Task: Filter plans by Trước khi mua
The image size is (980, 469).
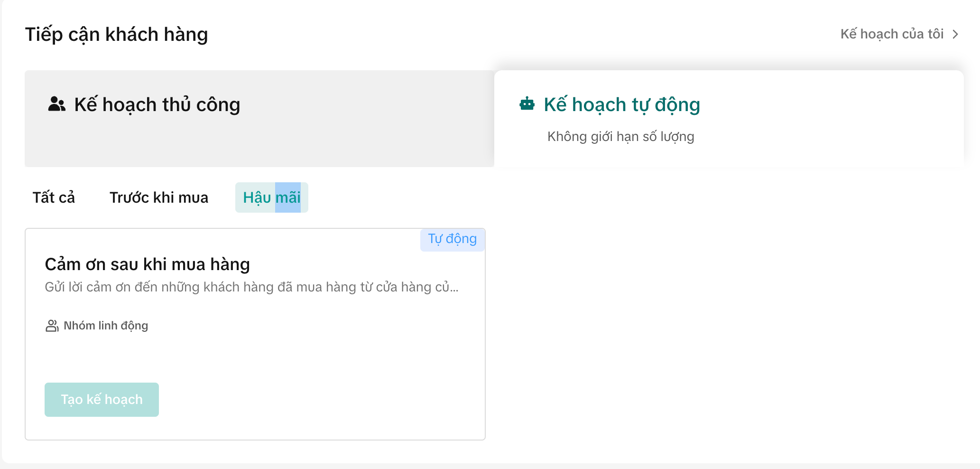Action: point(159,197)
